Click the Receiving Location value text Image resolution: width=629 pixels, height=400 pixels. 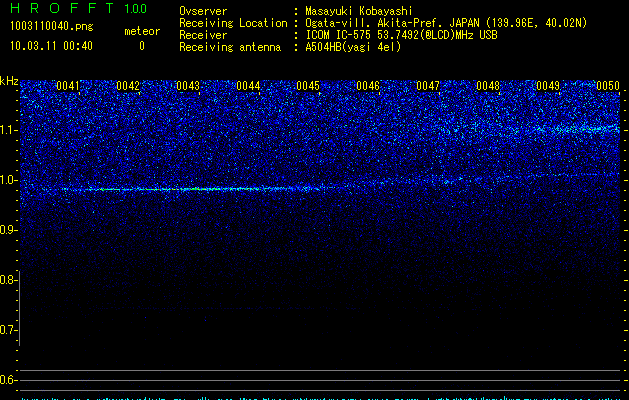pyautogui.click(x=446, y=23)
